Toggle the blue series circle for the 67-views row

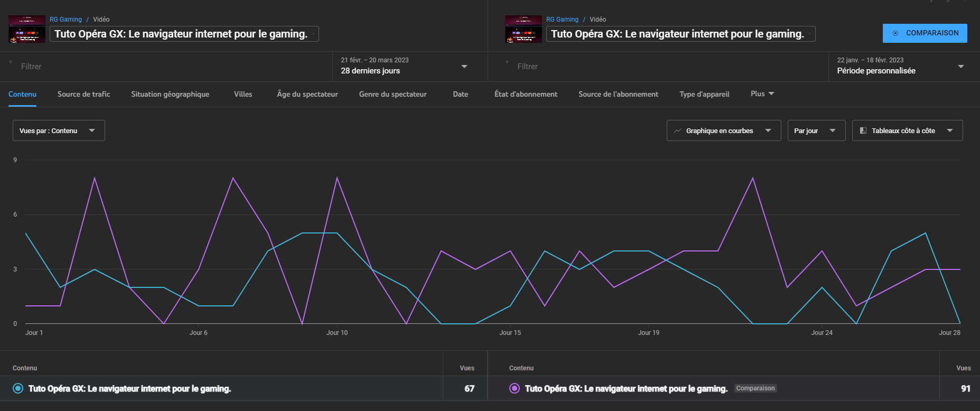[x=18, y=388]
